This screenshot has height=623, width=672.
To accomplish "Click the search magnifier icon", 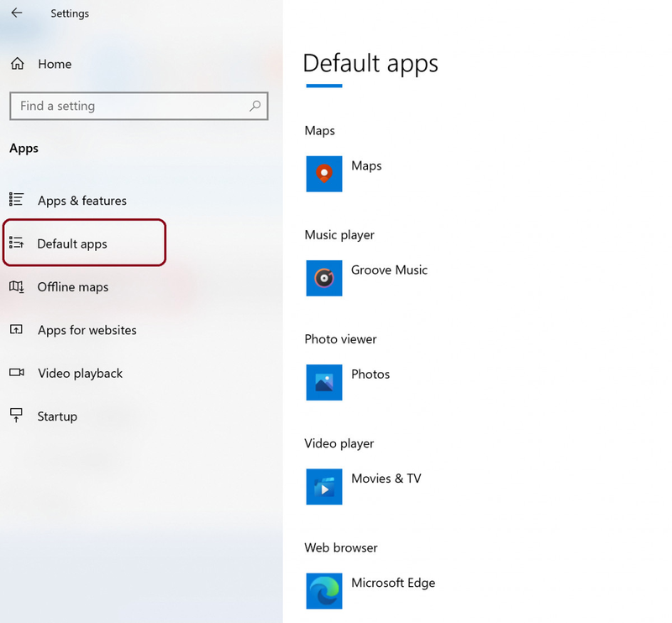I will point(255,106).
